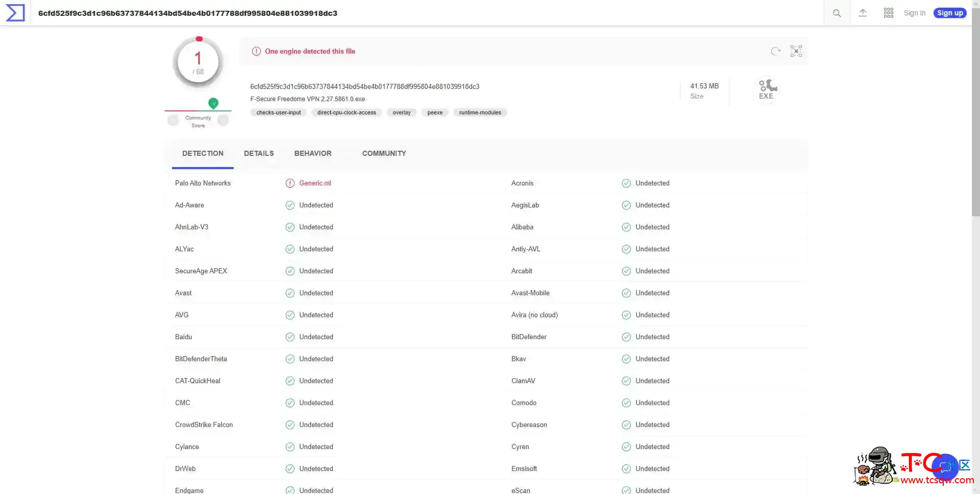This screenshot has height=494, width=980.
Task: Click the vertical scrollbar thumb
Action: click(975, 112)
